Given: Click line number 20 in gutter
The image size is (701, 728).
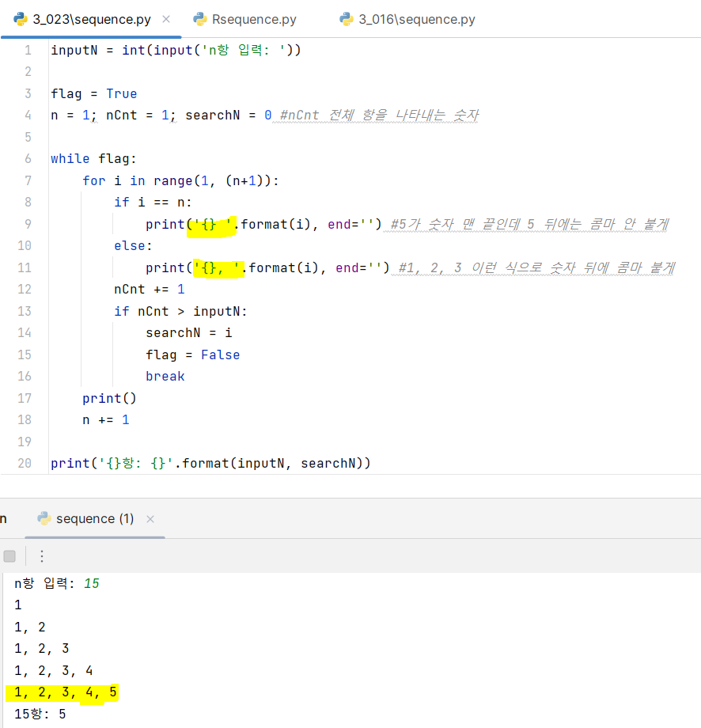Looking at the screenshot, I should point(25,464).
